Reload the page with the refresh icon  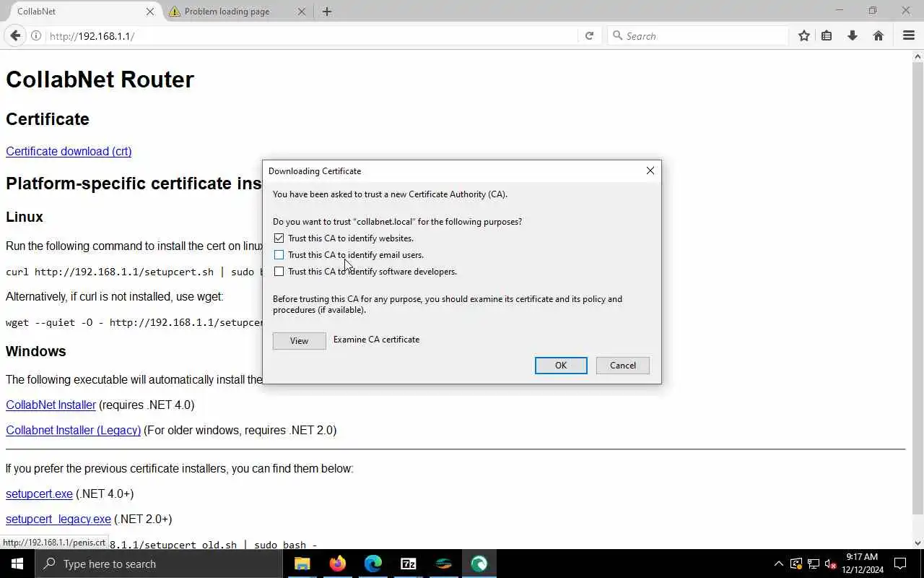589,35
